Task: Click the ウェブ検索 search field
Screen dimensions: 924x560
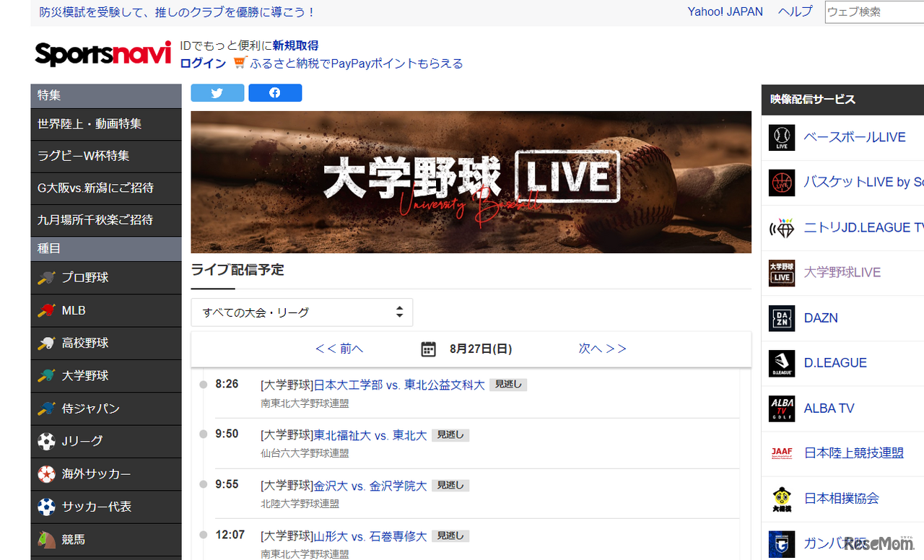Action: click(879, 12)
